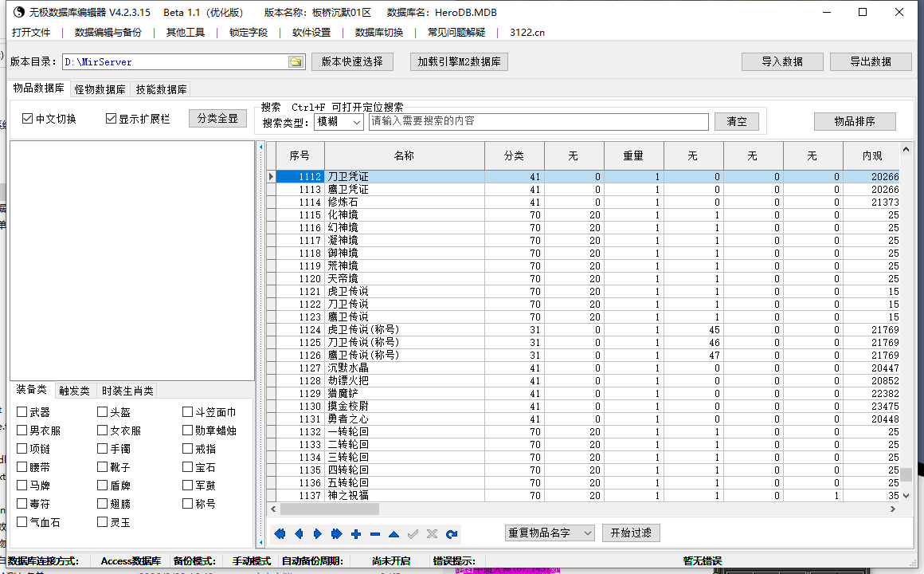The image size is (924, 574).
Task: Check the 武器 category box
Action: (22, 412)
